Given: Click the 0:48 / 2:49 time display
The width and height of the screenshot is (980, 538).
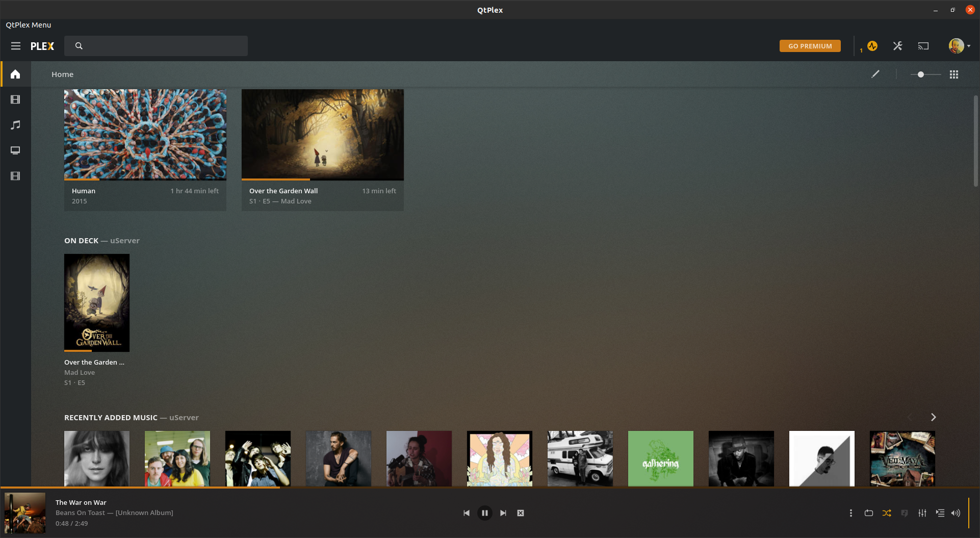Looking at the screenshot, I should point(71,523).
